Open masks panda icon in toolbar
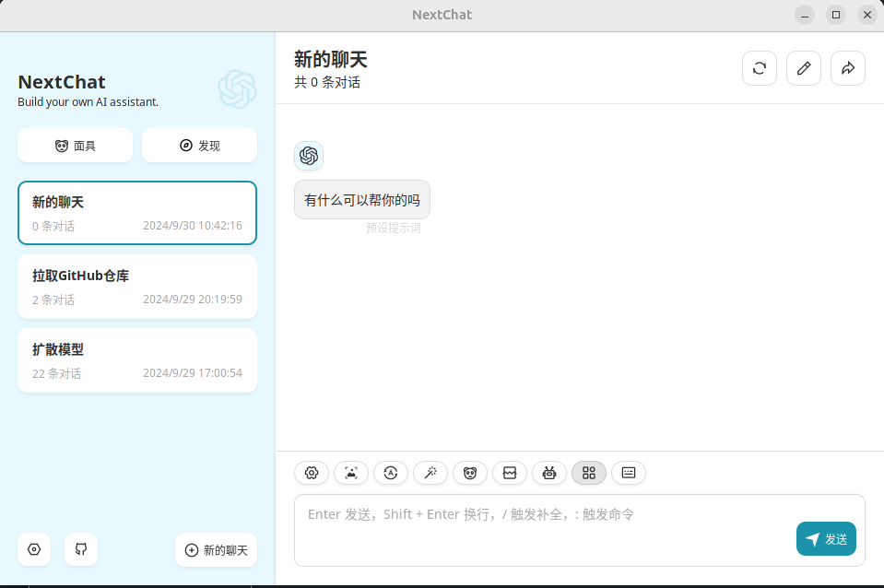This screenshot has width=884, height=588. click(x=470, y=473)
